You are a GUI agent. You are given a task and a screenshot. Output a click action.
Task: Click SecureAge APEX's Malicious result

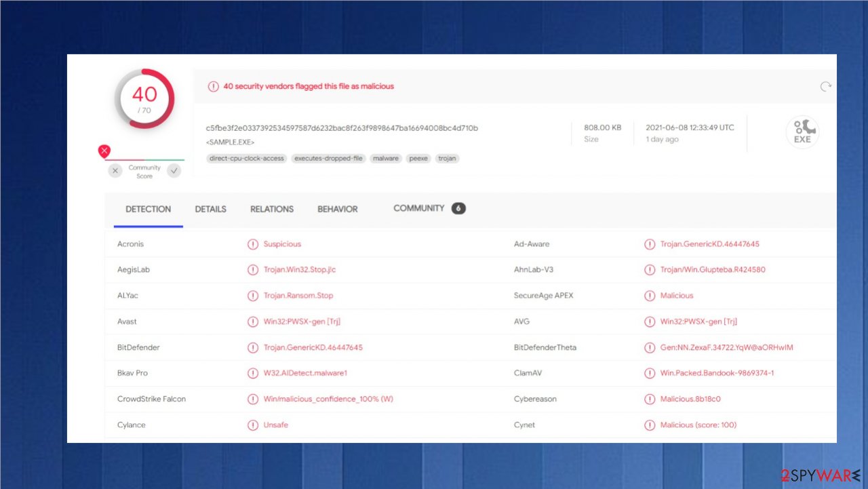coord(677,296)
